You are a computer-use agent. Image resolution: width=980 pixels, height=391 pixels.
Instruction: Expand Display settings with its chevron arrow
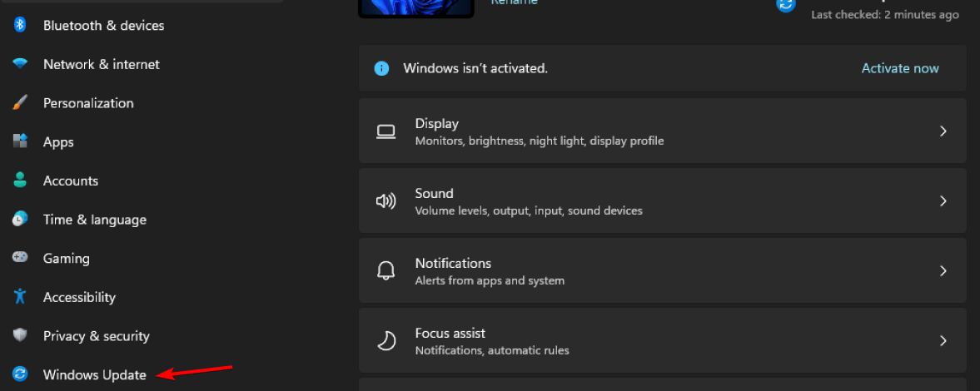tap(943, 131)
